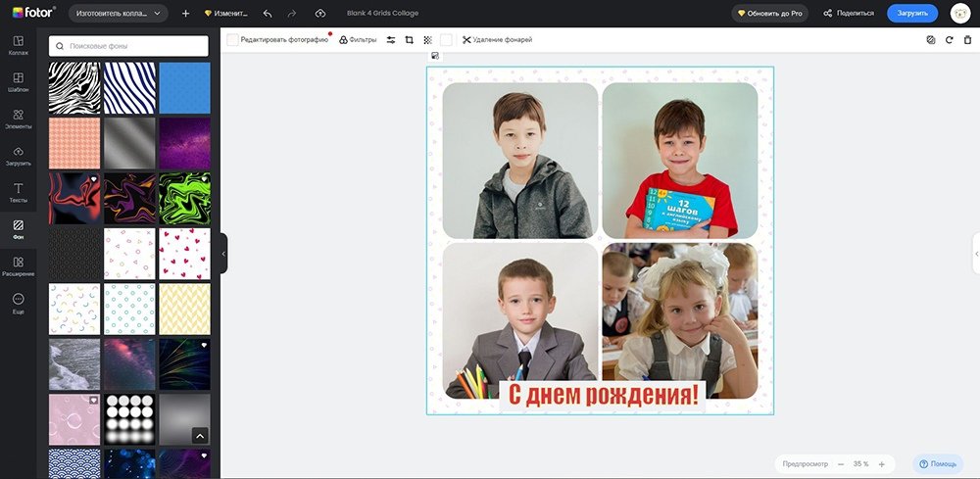Screen dimensions: 980x479
Task: Open the Элементы sidebar tab
Action: click(18, 120)
